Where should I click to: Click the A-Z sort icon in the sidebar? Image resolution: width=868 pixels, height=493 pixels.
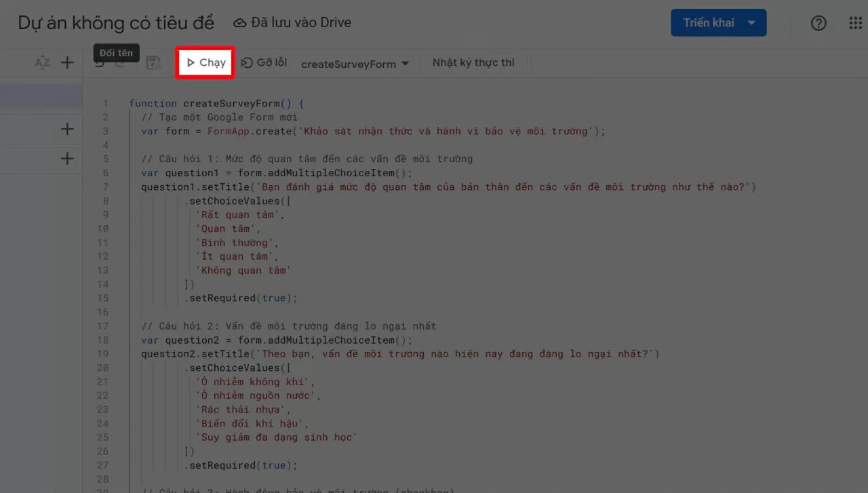coord(42,62)
